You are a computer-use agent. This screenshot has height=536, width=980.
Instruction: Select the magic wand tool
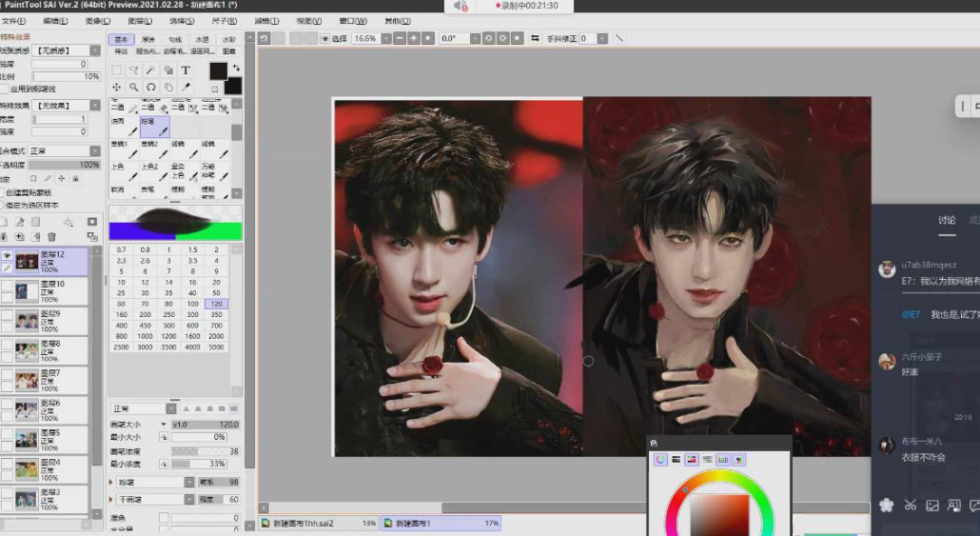click(x=150, y=70)
